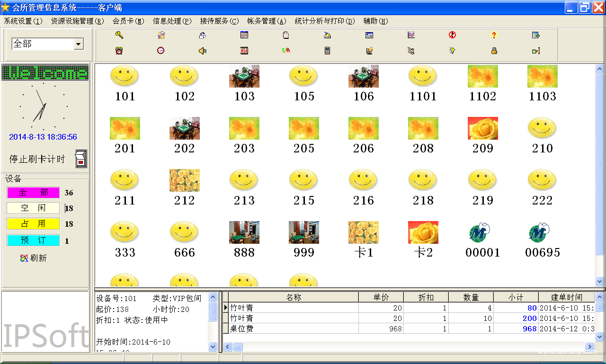
Task: Click scroll-up arrow of room grid
Action: point(600,69)
